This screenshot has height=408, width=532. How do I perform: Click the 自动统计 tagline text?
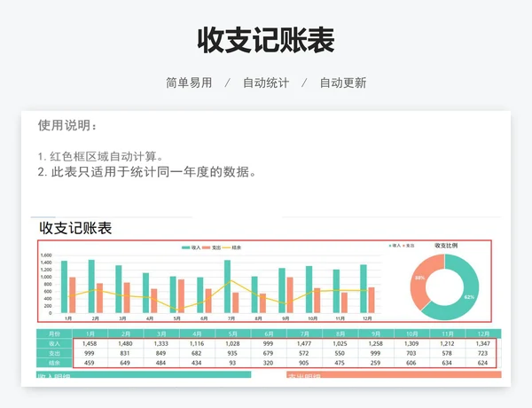266,82
